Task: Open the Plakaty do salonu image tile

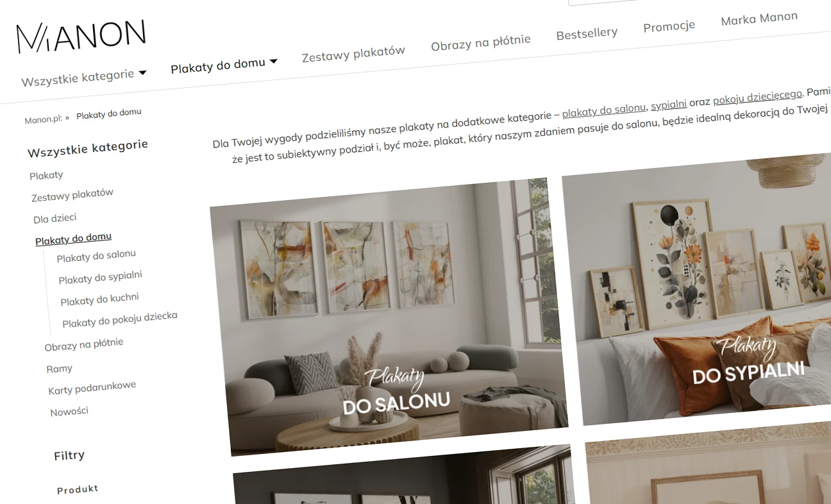Action: tap(389, 317)
